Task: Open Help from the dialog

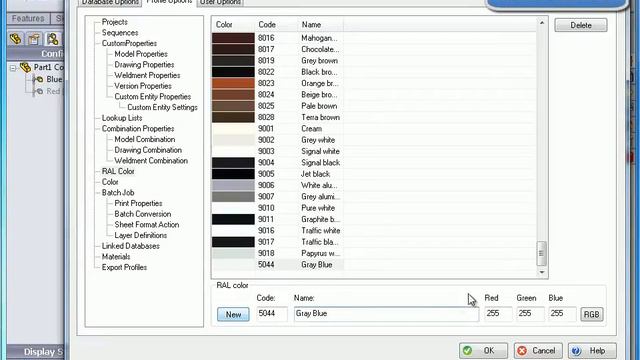Action: click(x=592, y=351)
